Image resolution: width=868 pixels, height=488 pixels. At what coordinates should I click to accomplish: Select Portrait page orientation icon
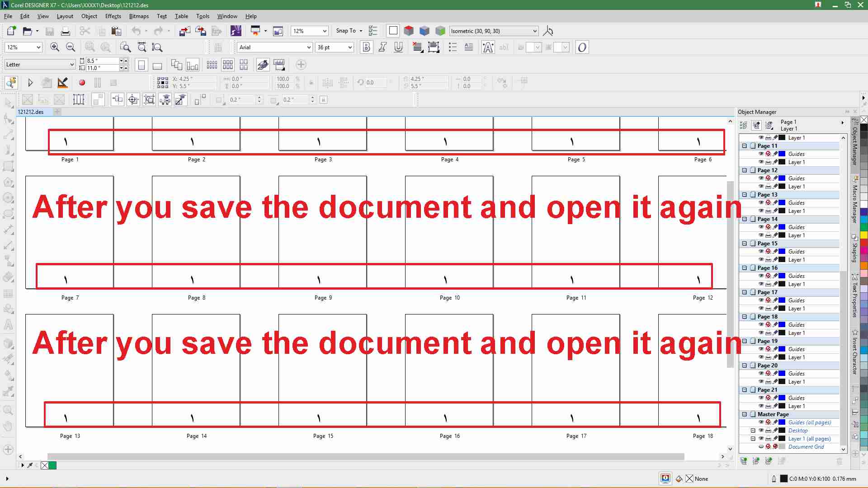tap(142, 65)
